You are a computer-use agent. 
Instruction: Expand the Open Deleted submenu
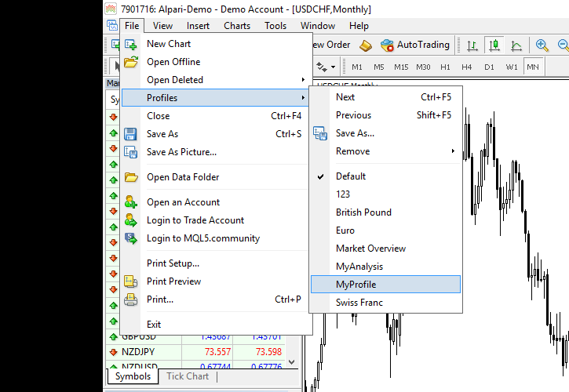click(x=217, y=80)
